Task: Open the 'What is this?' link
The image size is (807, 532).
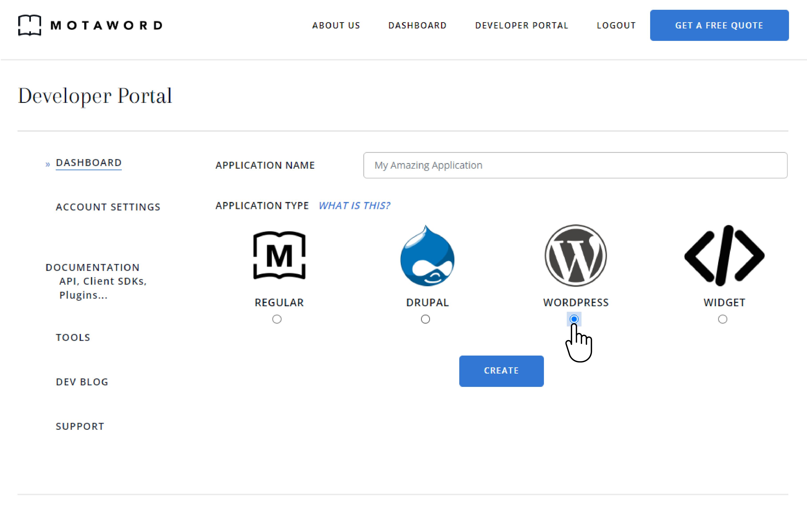Action: 354,206
